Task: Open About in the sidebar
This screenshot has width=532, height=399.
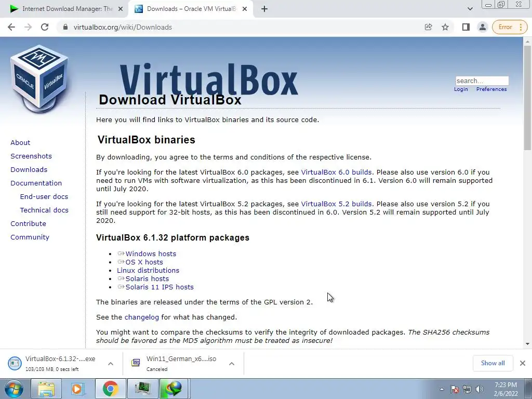Action: click(x=20, y=142)
